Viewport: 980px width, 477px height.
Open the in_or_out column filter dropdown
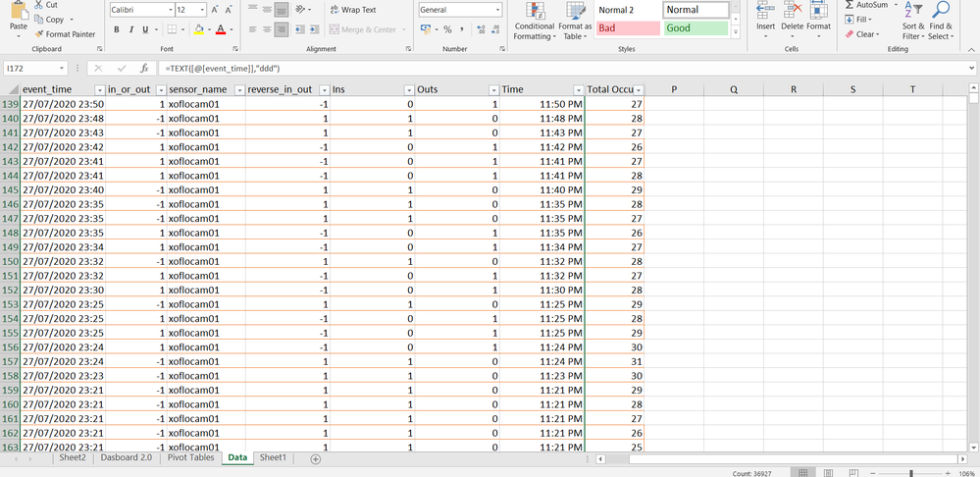(161, 89)
